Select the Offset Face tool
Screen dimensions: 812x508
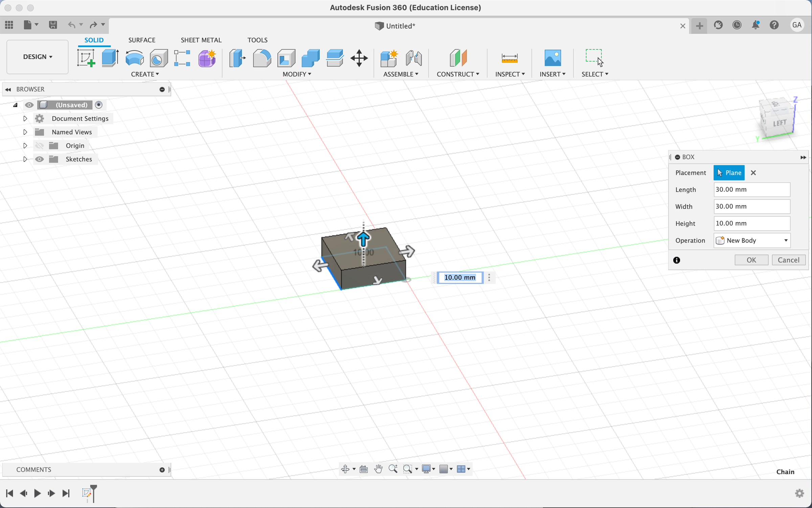[335, 58]
